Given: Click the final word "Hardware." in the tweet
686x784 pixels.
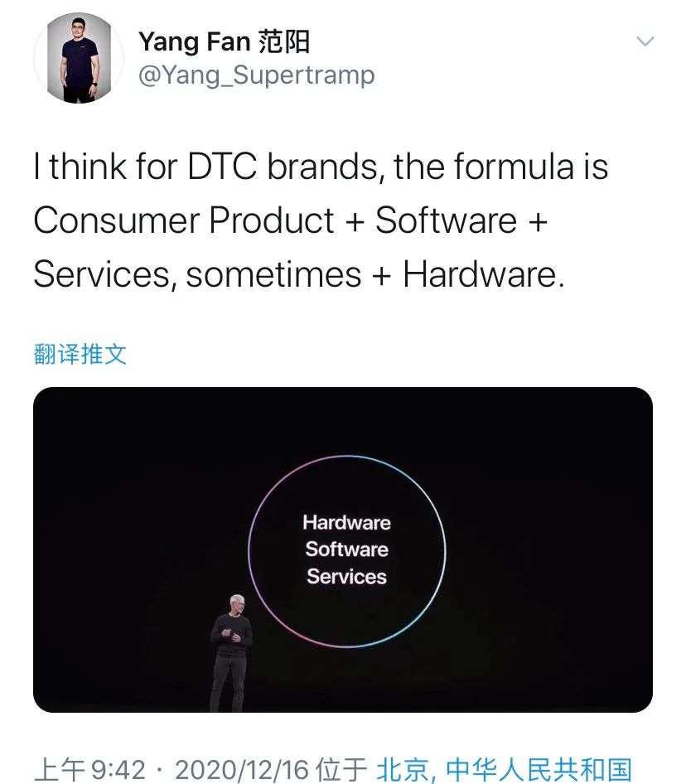Looking at the screenshot, I should click(484, 274).
